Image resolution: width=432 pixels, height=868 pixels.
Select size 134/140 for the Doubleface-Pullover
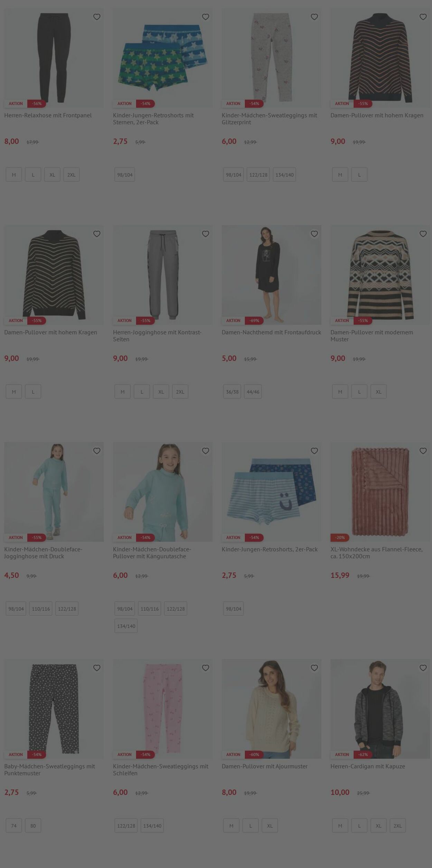126,626
